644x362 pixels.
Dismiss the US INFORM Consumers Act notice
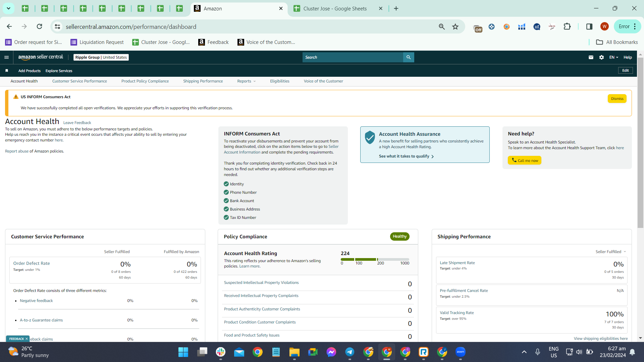pos(617,99)
